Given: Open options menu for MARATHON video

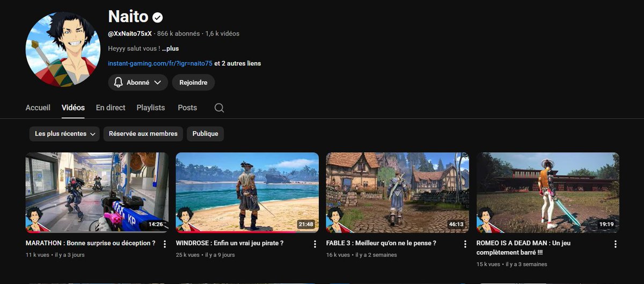Looking at the screenshot, I should [x=164, y=244].
